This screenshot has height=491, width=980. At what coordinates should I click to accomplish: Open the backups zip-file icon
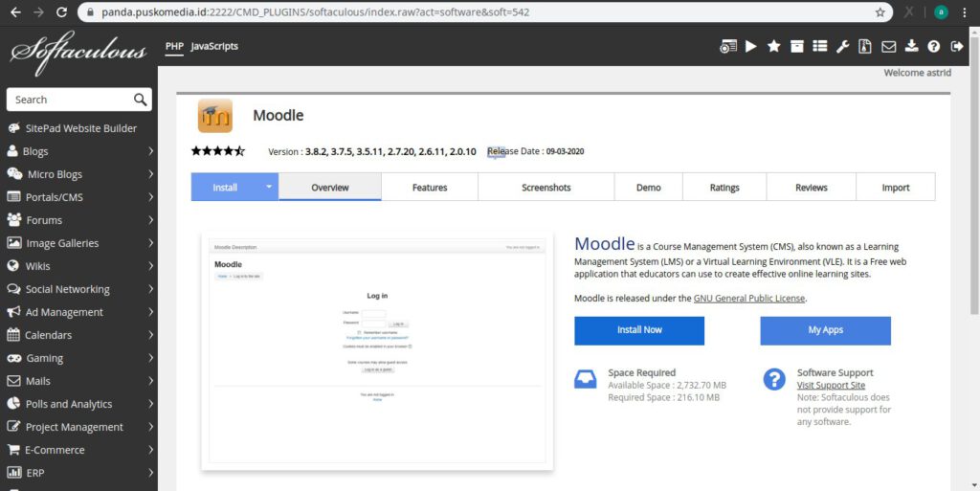(x=865, y=46)
